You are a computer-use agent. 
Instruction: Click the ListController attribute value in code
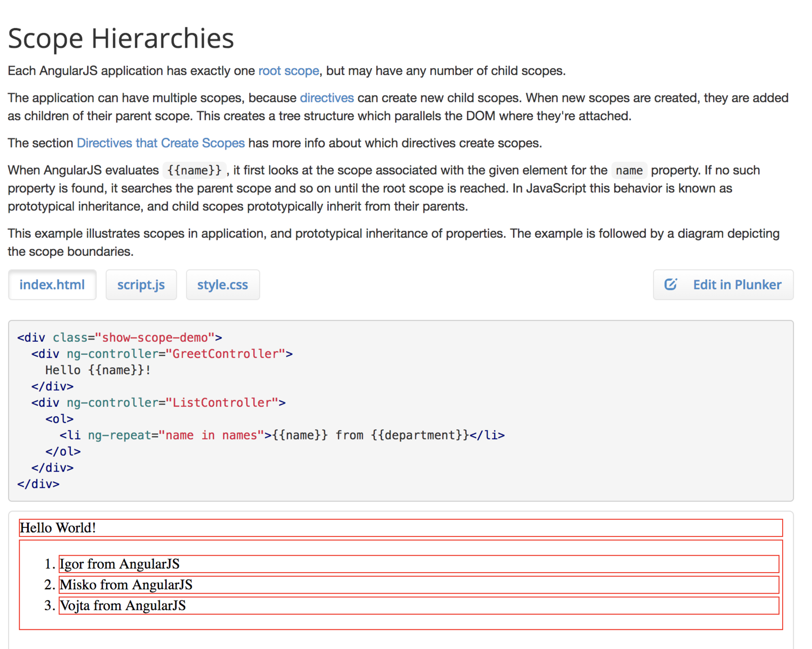pyautogui.click(x=222, y=402)
